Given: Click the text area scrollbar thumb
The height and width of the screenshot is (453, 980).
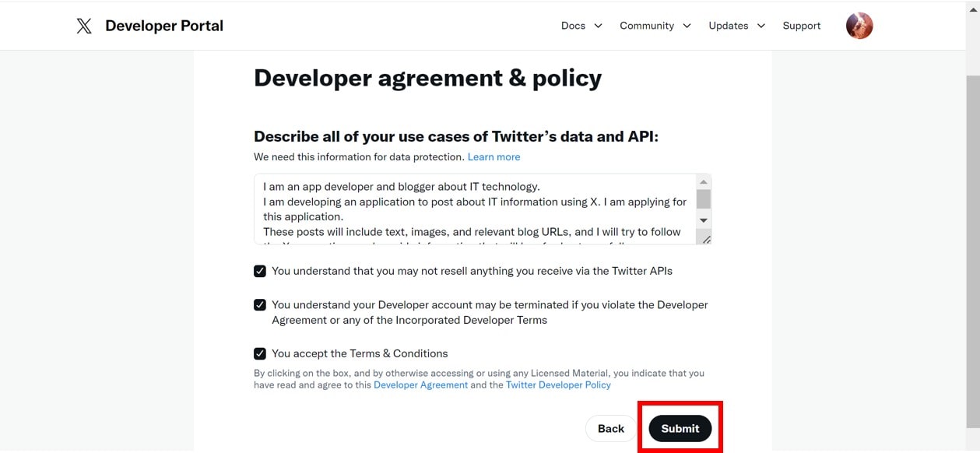Looking at the screenshot, I should (703, 198).
